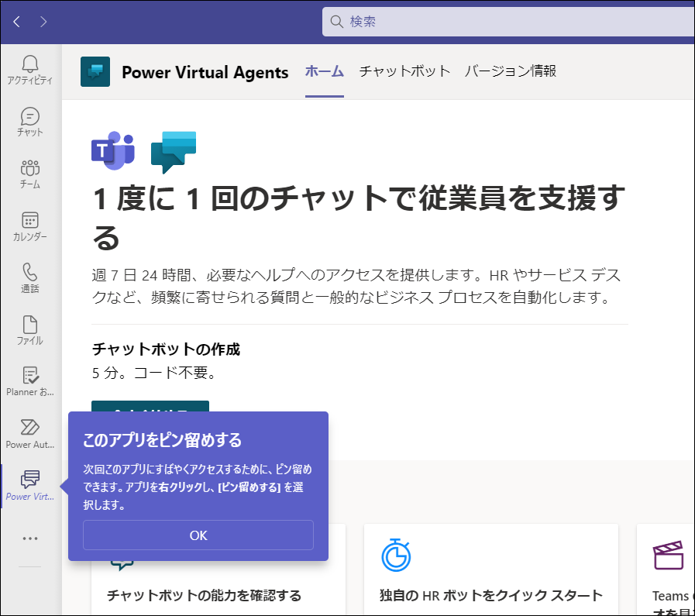Confirm the pin tip with OK
The image size is (695, 616).
pyautogui.click(x=198, y=535)
